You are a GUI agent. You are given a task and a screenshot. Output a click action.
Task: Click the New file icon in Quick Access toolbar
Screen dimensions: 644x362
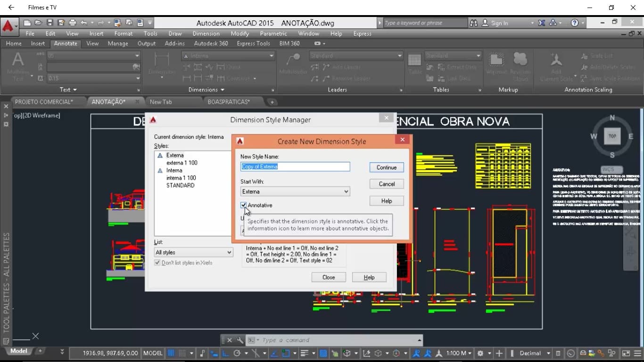pos(27,23)
